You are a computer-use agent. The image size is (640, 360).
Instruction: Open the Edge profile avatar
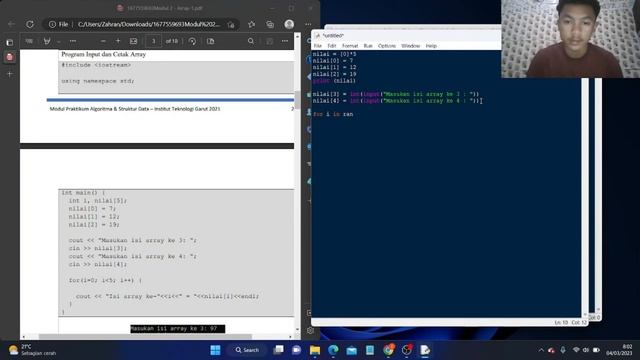[289, 24]
